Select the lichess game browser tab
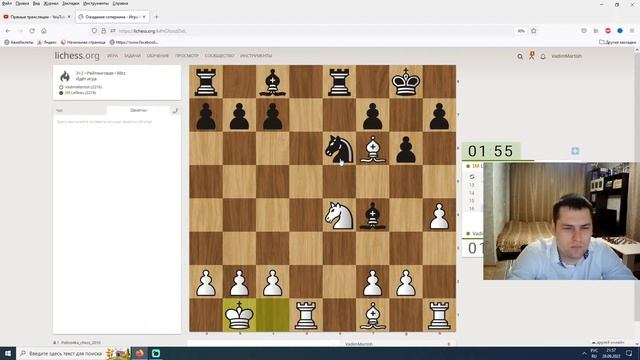Image resolution: width=640 pixels, height=360 pixels. coord(112,17)
